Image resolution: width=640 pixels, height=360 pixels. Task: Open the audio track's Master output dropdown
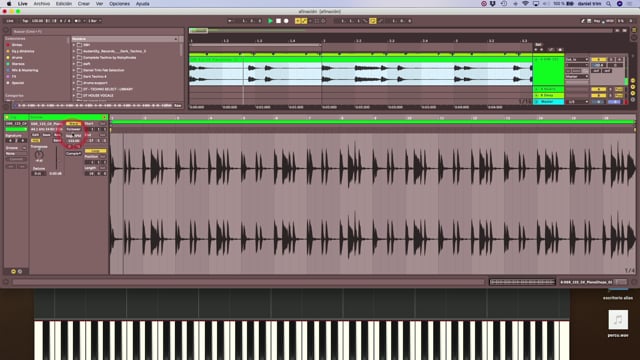click(577, 76)
